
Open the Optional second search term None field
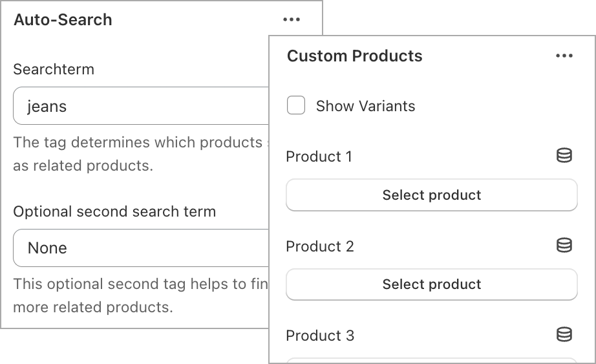click(x=141, y=248)
